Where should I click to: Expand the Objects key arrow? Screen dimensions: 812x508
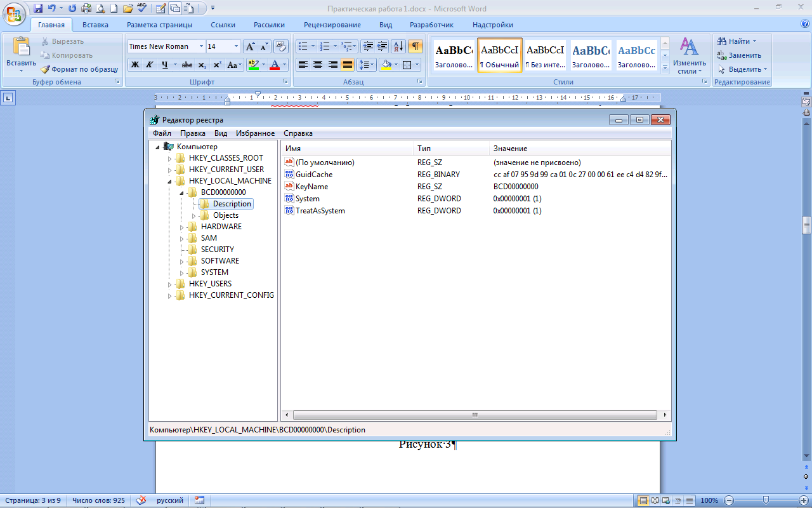tap(193, 215)
